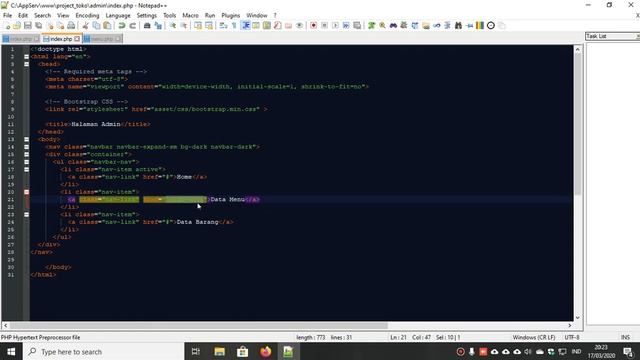Image resolution: width=640 pixels, height=360 pixels.
Task: Start macro recording with red record icon
Action: point(313,26)
